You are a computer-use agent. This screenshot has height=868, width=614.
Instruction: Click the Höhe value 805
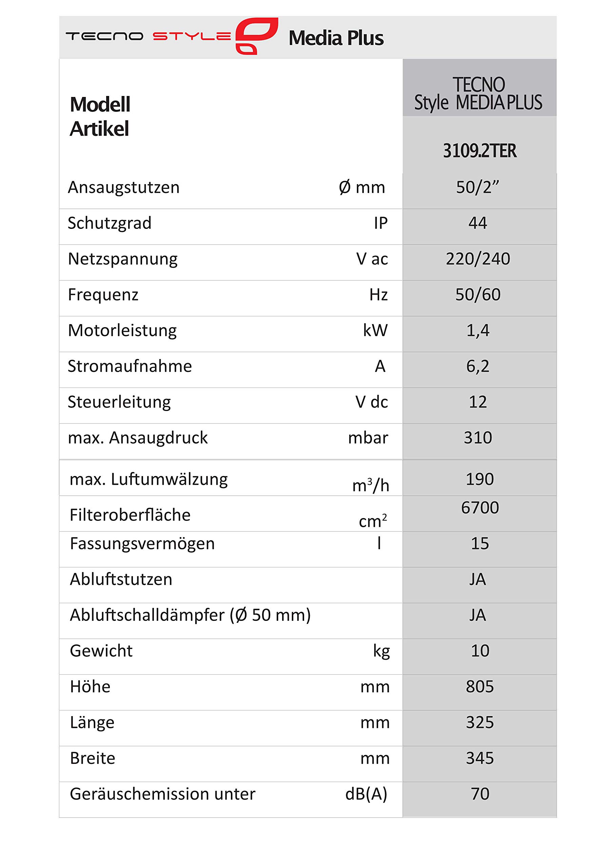pos(480,687)
